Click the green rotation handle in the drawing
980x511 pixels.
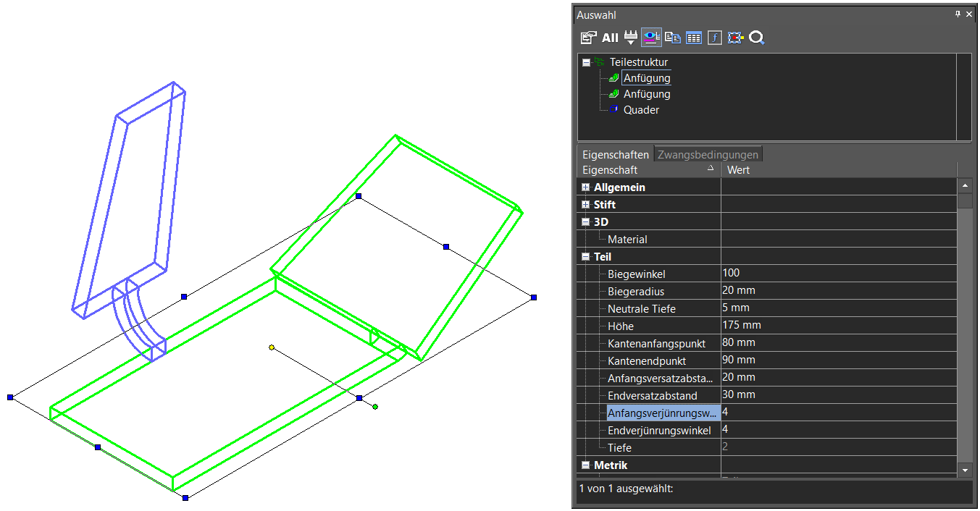coord(375,407)
